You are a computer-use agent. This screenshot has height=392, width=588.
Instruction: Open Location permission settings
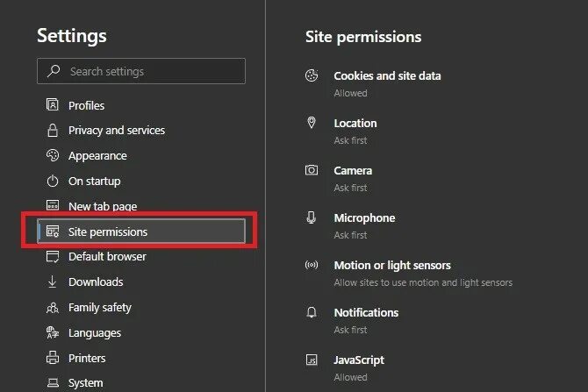pos(355,124)
